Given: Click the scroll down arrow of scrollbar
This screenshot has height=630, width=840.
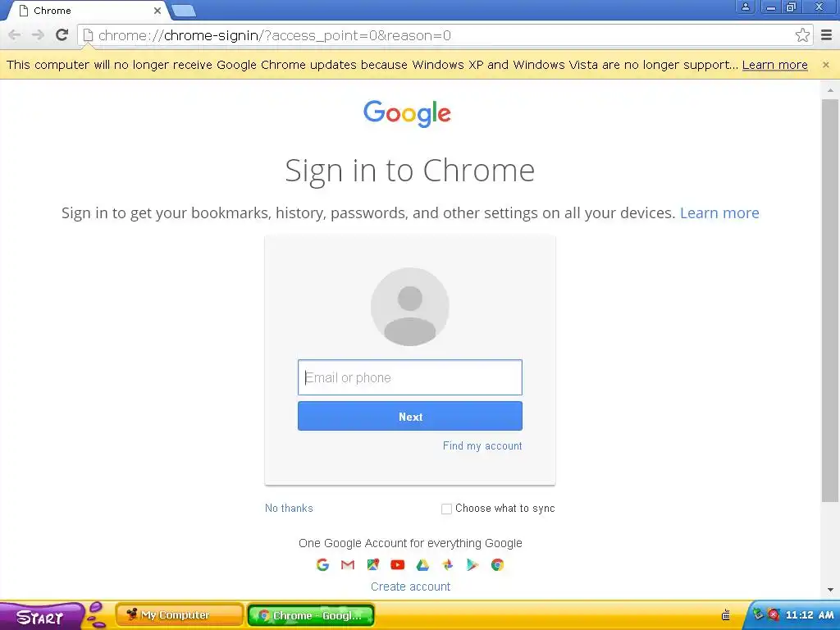Looking at the screenshot, I should click(x=830, y=590).
